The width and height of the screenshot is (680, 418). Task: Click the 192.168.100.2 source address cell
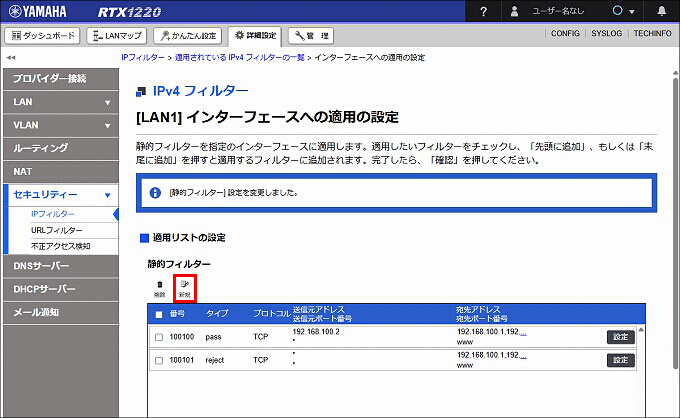coord(316,332)
